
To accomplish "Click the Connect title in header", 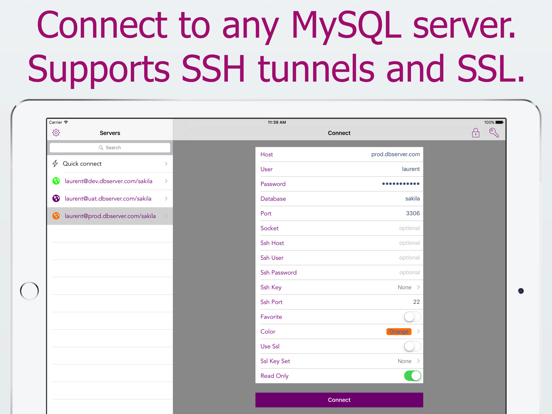I will click(339, 133).
